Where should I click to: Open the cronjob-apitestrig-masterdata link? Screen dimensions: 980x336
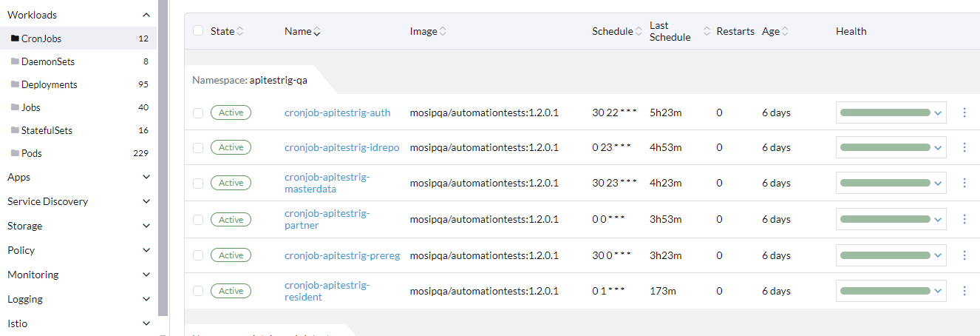click(327, 183)
